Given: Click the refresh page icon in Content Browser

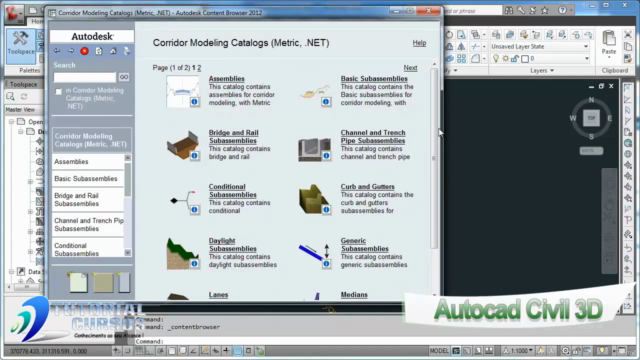Looking at the screenshot, I should tap(99, 51).
